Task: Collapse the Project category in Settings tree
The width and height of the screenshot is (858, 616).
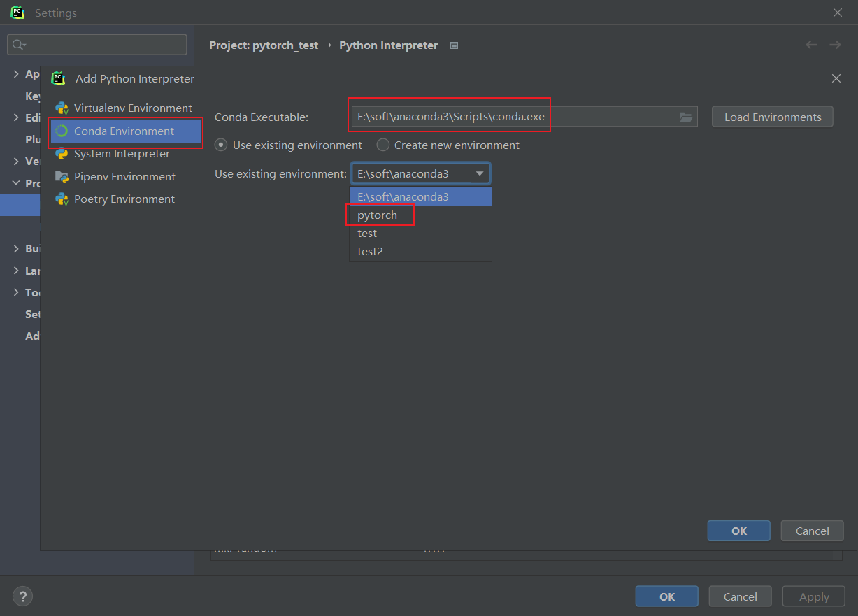Action: click(16, 183)
